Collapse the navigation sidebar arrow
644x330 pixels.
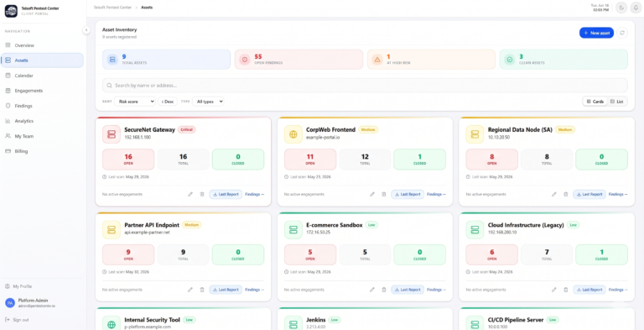pyautogui.click(x=86, y=30)
